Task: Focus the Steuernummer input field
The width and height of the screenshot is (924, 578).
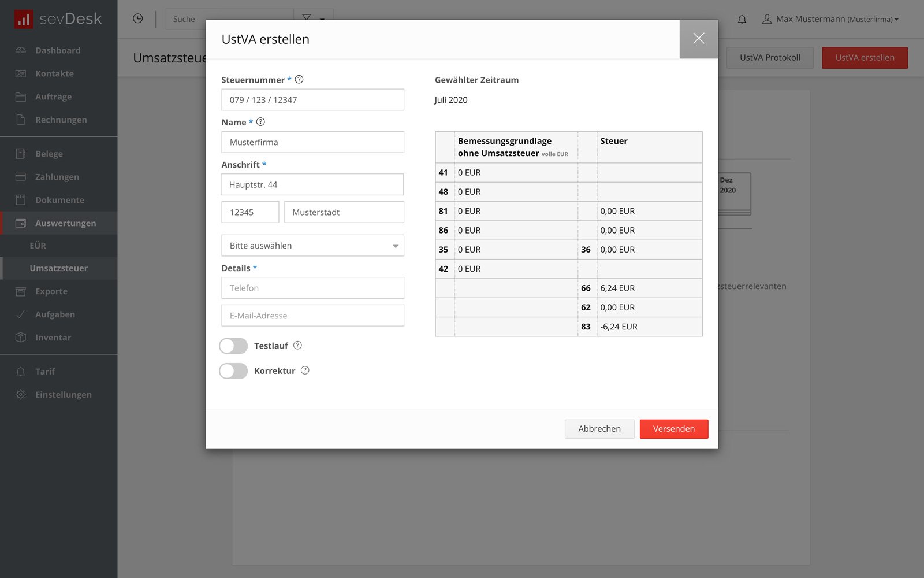Action: [312, 100]
